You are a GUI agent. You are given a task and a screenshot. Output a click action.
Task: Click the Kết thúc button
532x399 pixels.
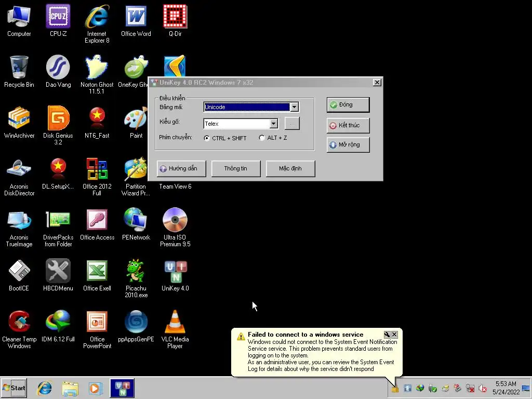(x=348, y=125)
